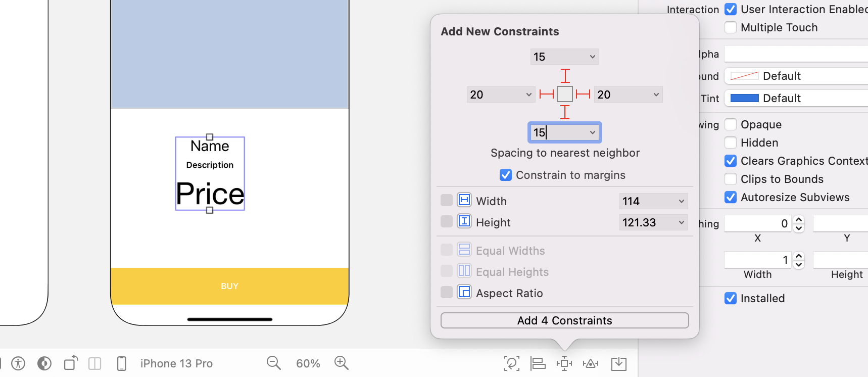The width and height of the screenshot is (868, 377).
Task: Enable the Aspect Ratio constraint checkbox
Action: [447, 293]
